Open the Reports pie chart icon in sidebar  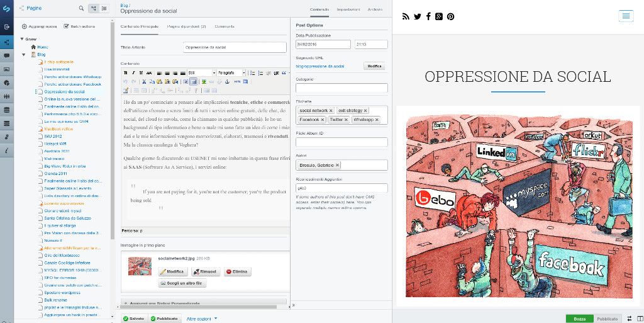click(6, 82)
